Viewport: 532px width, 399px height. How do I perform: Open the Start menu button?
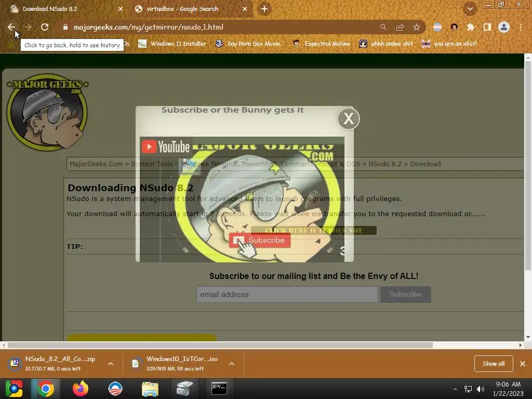coord(14,389)
